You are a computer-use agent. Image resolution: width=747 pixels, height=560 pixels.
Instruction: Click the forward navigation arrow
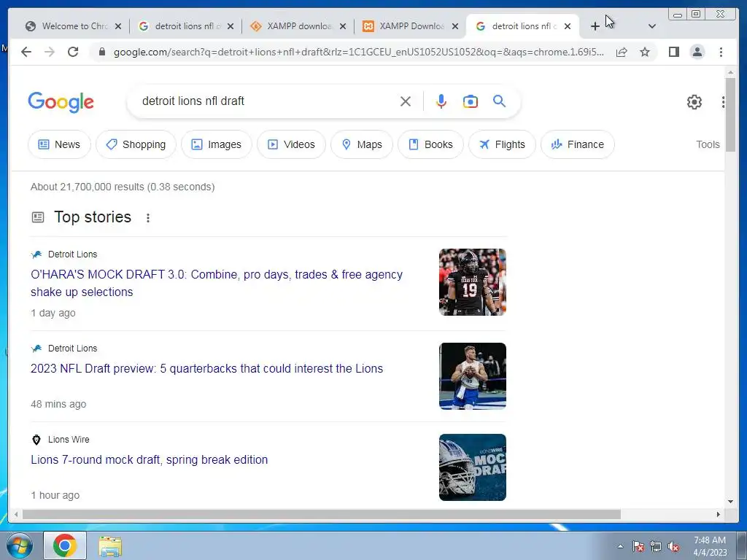click(x=50, y=52)
